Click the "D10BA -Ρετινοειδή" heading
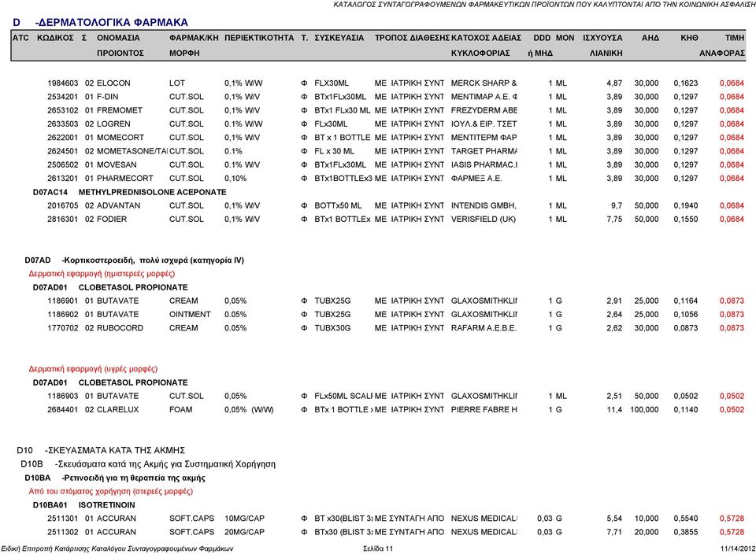The width and height of the screenshot is (756, 554). (x=115, y=478)
